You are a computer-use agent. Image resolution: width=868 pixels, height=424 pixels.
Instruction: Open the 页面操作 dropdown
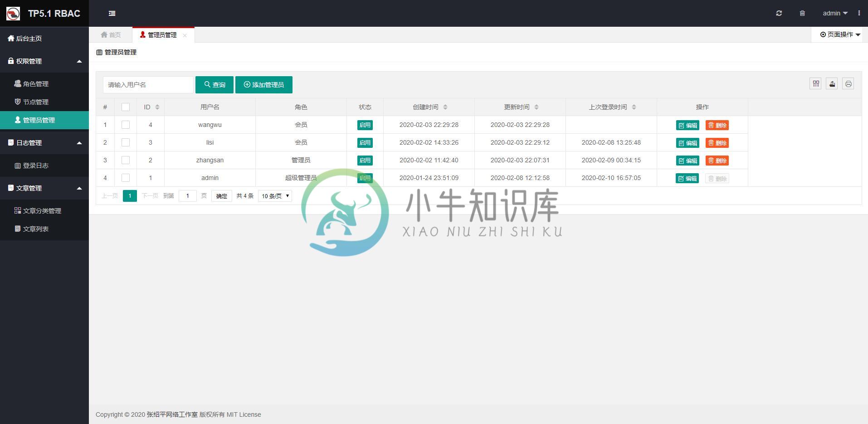pos(840,34)
